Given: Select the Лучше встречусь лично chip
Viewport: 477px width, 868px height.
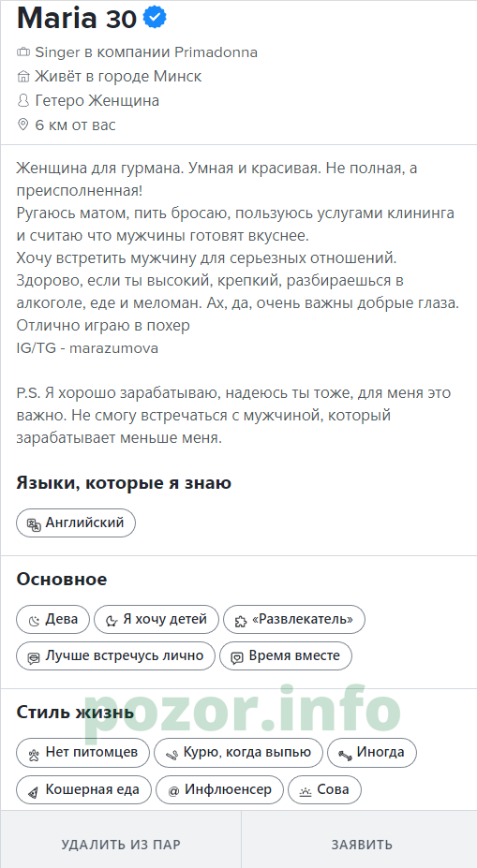Looking at the screenshot, I should 116,656.
